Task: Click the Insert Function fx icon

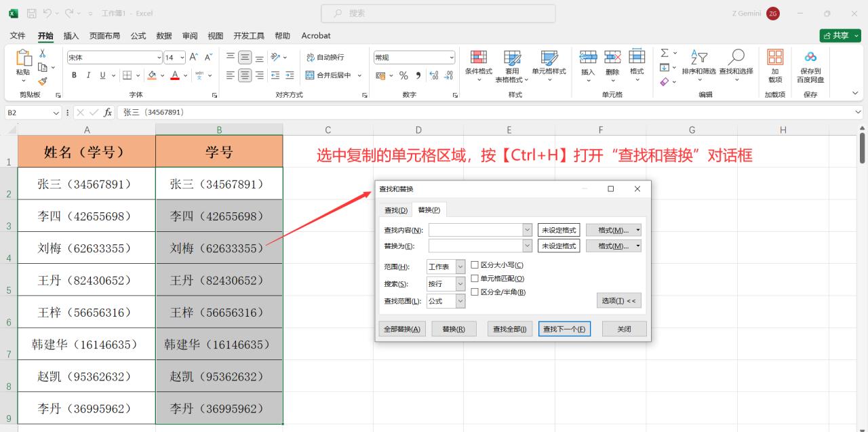Action: pos(108,113)
